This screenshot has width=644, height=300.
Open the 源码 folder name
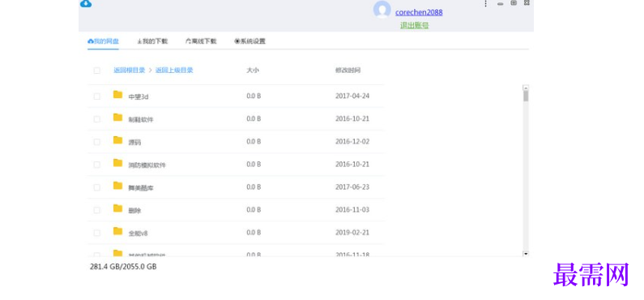[x=134, y=143]
